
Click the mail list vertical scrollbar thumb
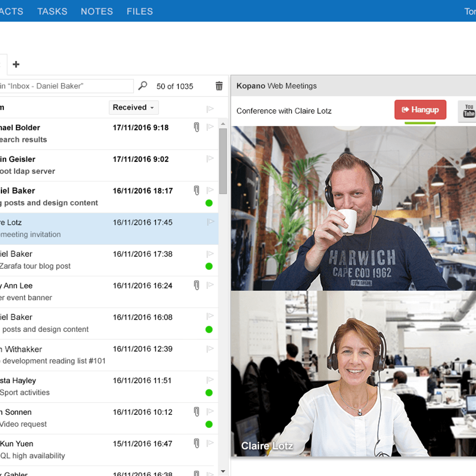click(223, 161)
